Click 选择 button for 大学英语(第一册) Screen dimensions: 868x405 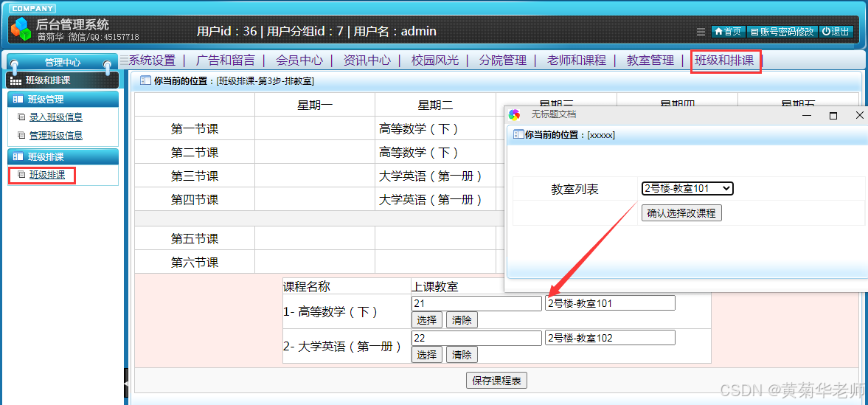(x=427, y=355)
